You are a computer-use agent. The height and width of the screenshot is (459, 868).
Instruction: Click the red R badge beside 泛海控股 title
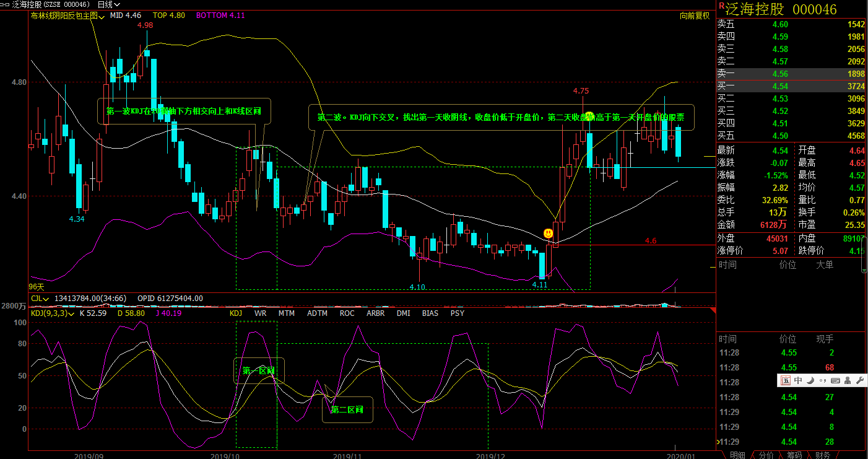(x=721, y=7)
